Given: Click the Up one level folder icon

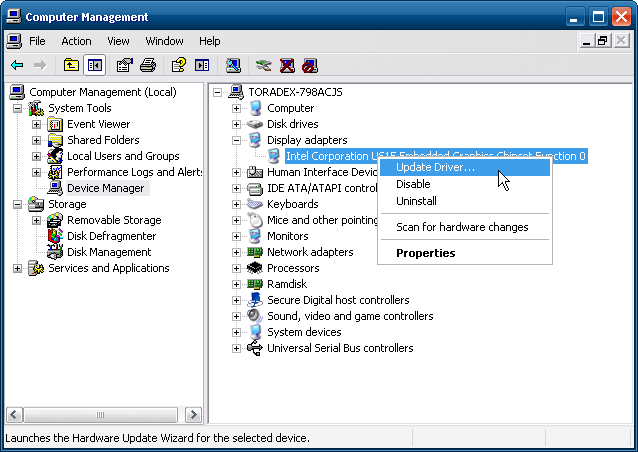Looking at the screenshot, I should [x=71, y=65].
